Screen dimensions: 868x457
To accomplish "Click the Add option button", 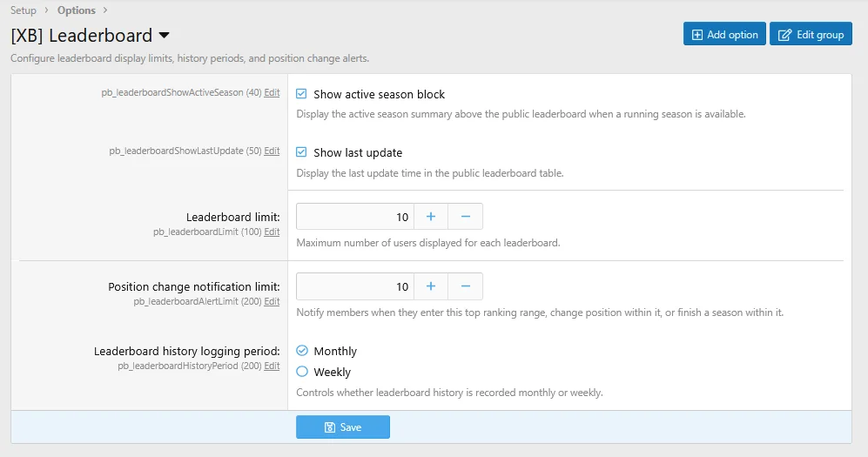I will pos(724,34).
